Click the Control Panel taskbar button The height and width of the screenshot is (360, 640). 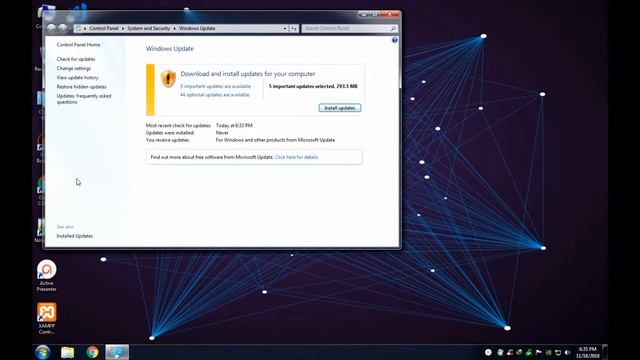(x=117, y=352)
